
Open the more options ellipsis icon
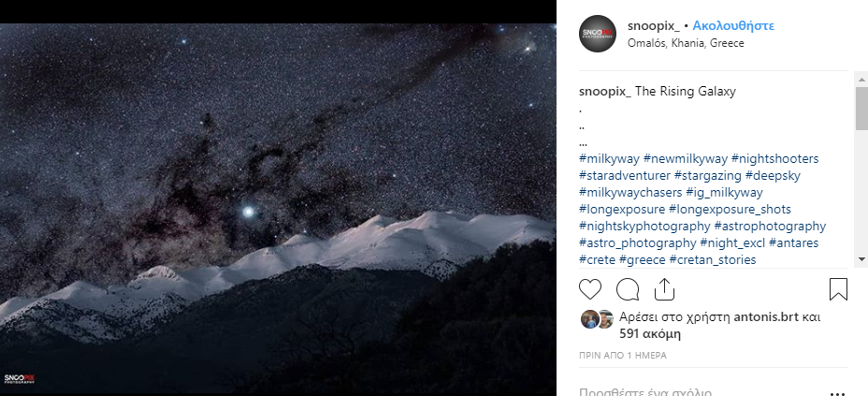click(x=837, y=393)
